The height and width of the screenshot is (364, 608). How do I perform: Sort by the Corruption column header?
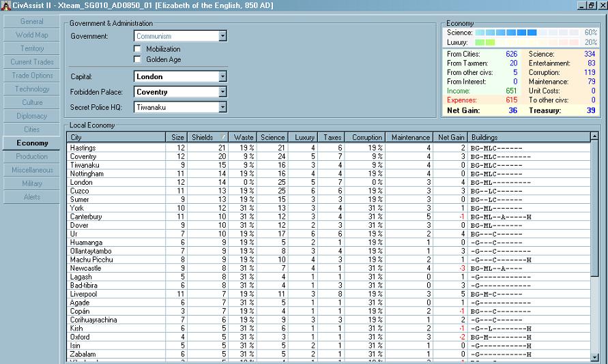[365, 138]
